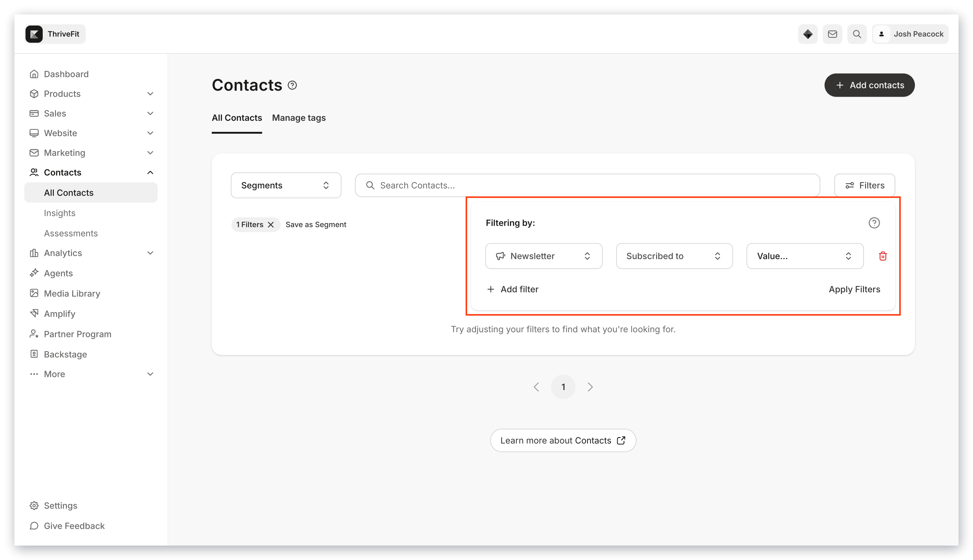Click the Sales card icon
The width and height of the screenshot is (973, 560).
pos(34,113)
